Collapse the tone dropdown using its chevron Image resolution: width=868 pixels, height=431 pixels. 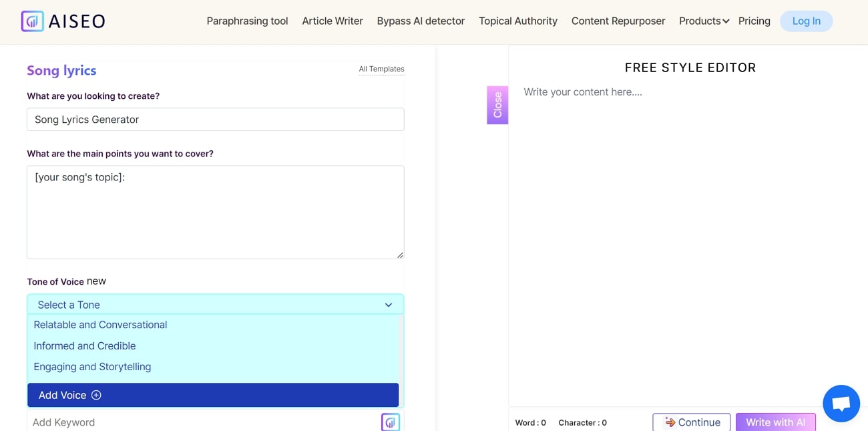388,304
